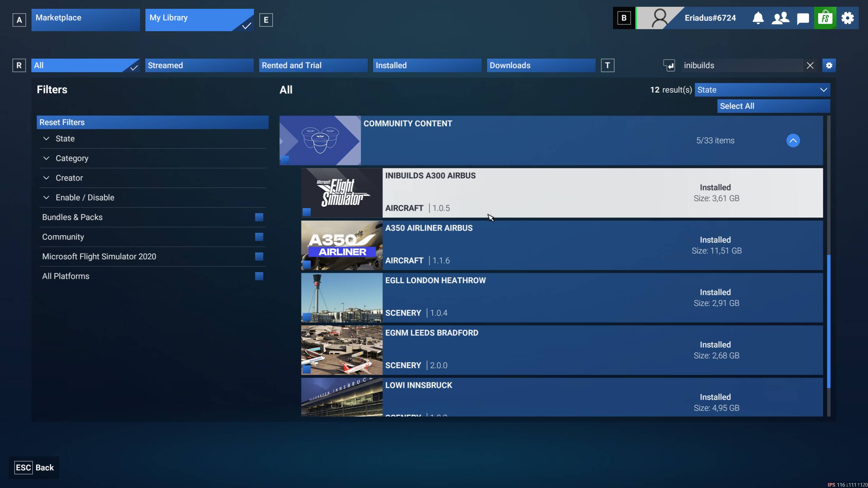
Task: Select the EGLL London Heathrow thumbnail
Action: 342,298
